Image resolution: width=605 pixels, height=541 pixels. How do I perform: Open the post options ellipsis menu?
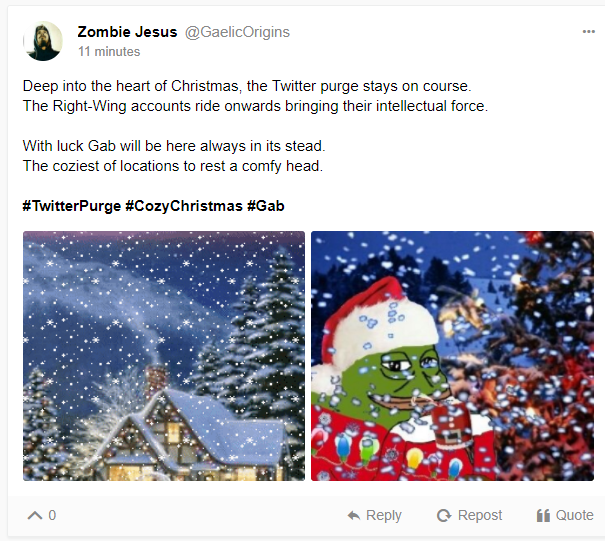[x=588, y=32]
